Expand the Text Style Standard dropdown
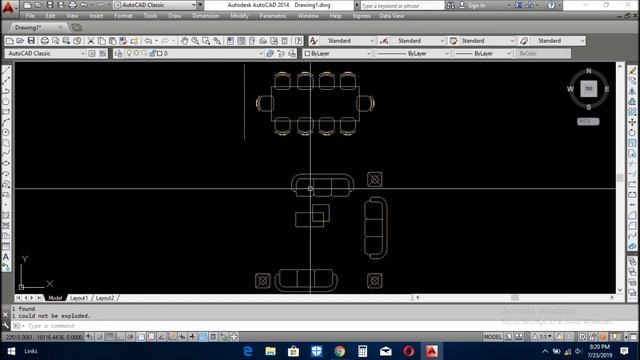Viewport: 640px width, 360px height. click(x=372, y=41)
